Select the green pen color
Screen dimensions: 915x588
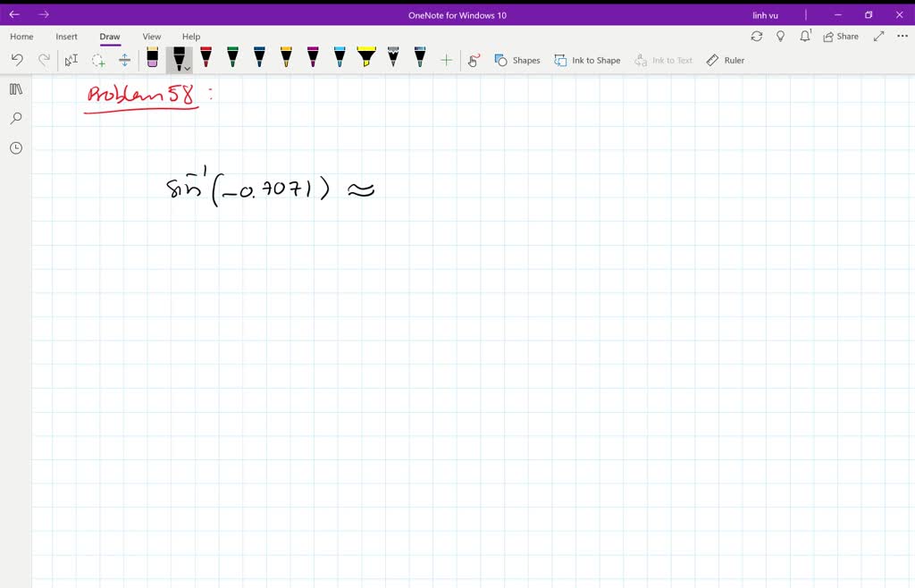(232, 59)
